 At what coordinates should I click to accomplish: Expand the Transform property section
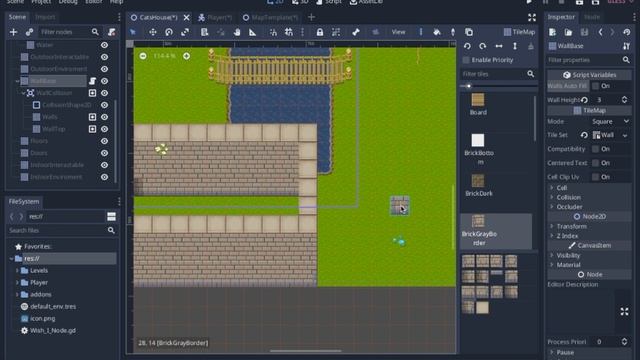coord(552,226)
